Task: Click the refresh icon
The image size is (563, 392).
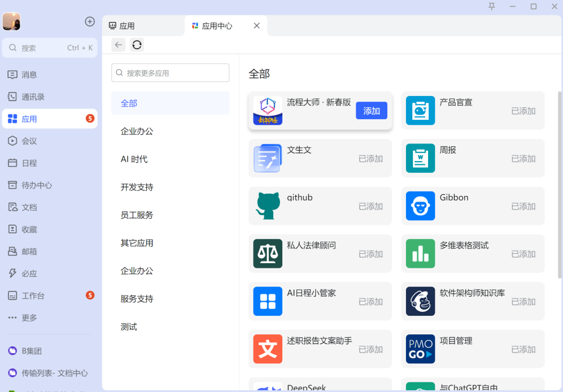Action: 137,45
